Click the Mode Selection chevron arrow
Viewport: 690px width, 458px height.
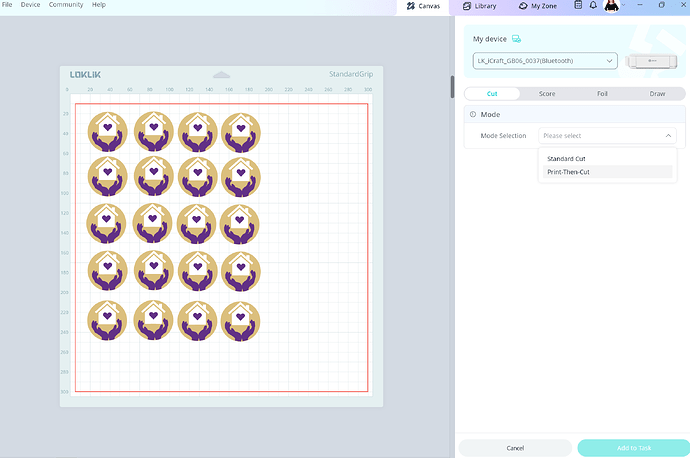pos(668,136)
